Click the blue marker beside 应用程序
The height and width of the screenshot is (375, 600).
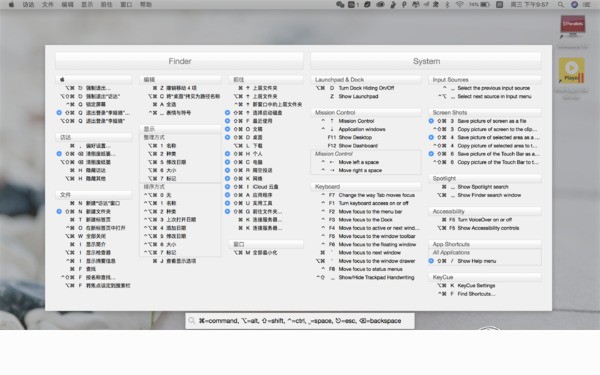tap(227, 195)
